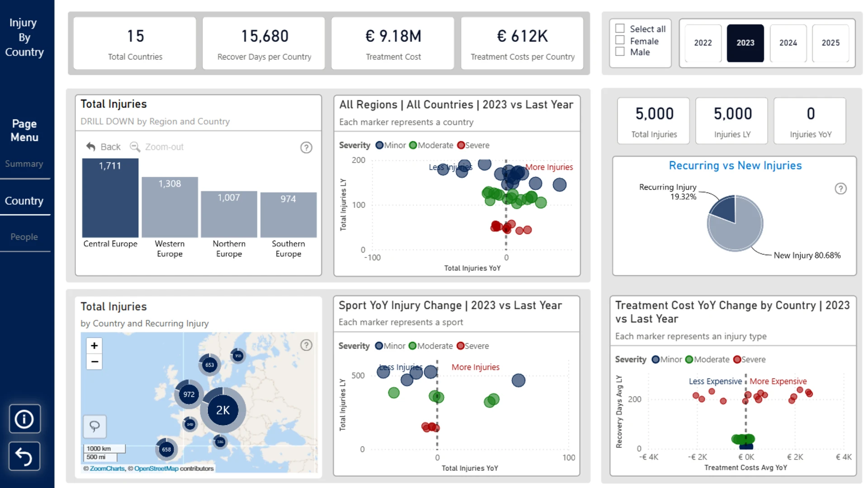Check the Select all checkbox

click(x=620, y=28)
